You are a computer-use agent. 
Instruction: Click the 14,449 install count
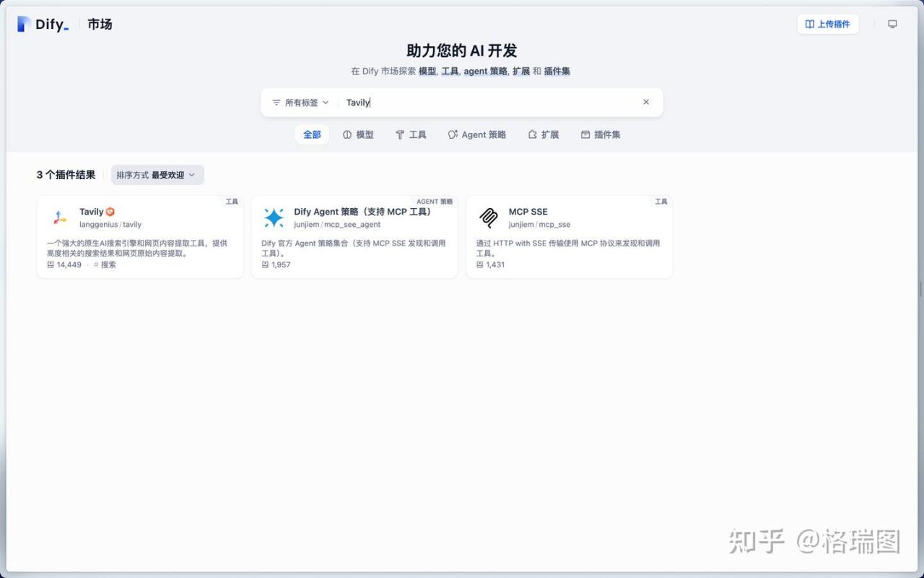(64, 264)
